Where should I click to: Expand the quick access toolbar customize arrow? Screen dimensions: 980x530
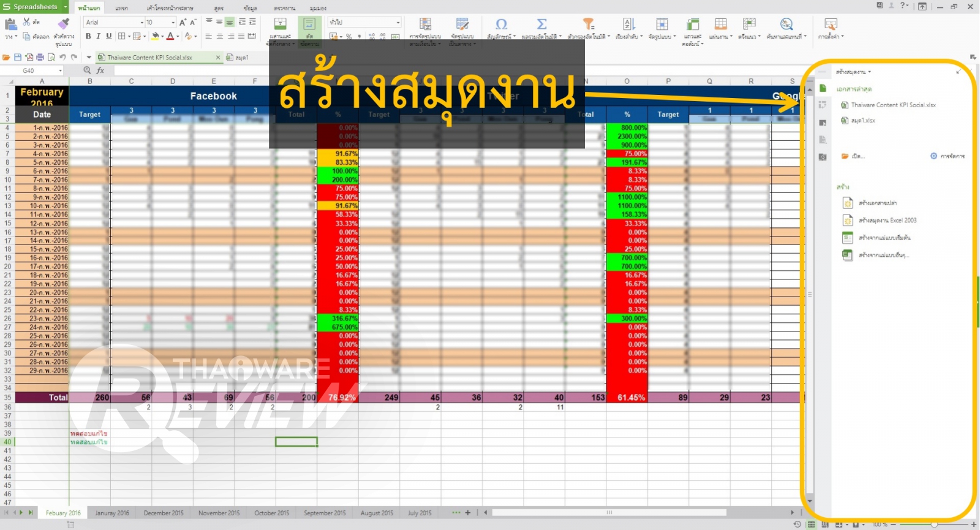(x=89, y=57)
